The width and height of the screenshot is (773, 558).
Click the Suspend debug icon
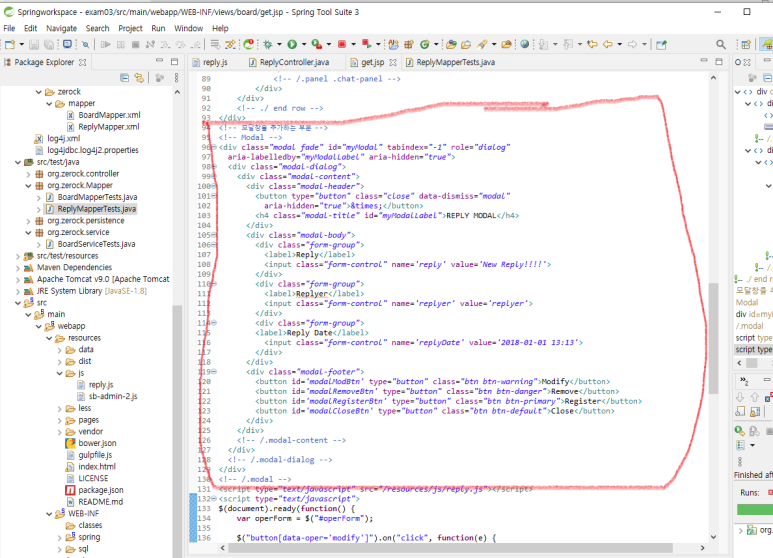(x=121, y=44)
